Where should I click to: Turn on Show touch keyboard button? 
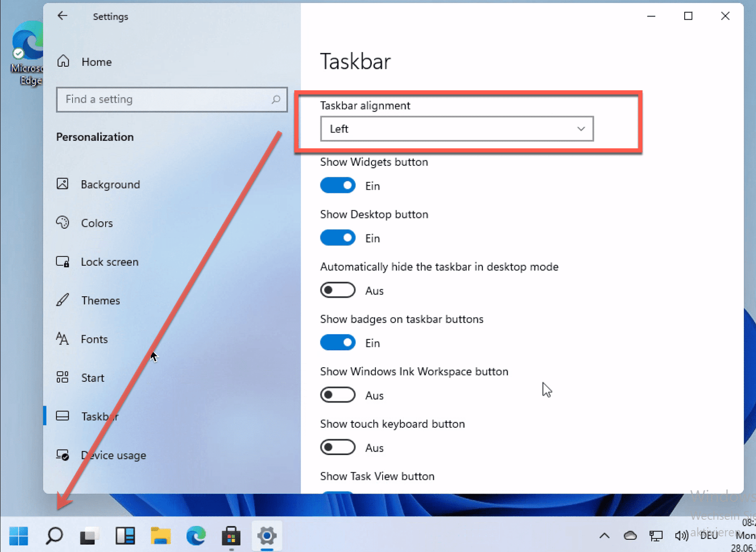tap(338, 447)
